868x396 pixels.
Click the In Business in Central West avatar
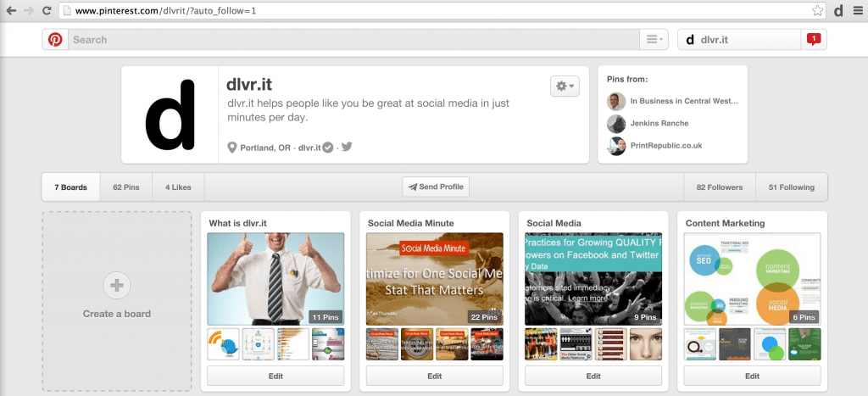pos(616,102)
